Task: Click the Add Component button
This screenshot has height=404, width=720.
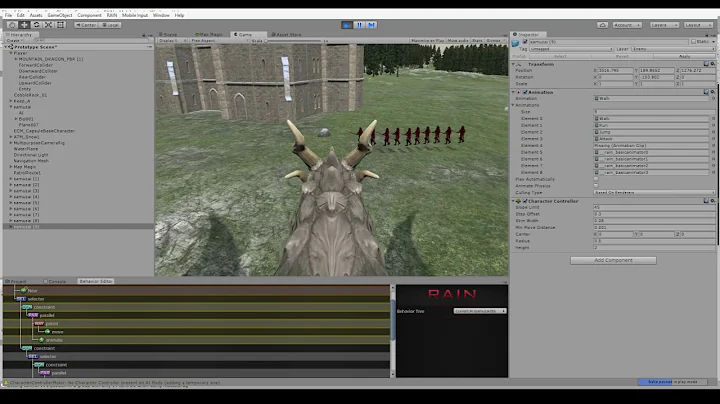Action: 613,260
